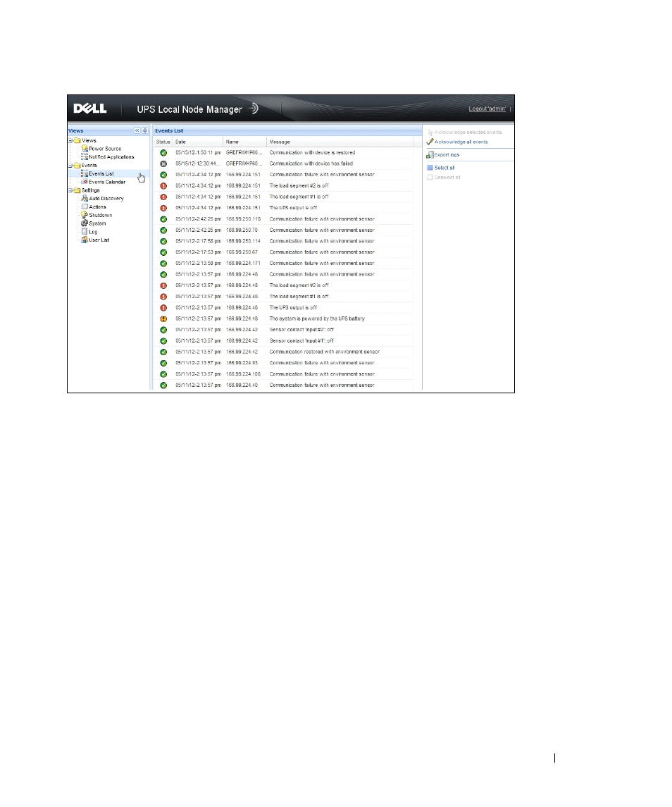Click the User List people icon
The height and width of the screenshot is (807, 672).
[x=85, y=240]
